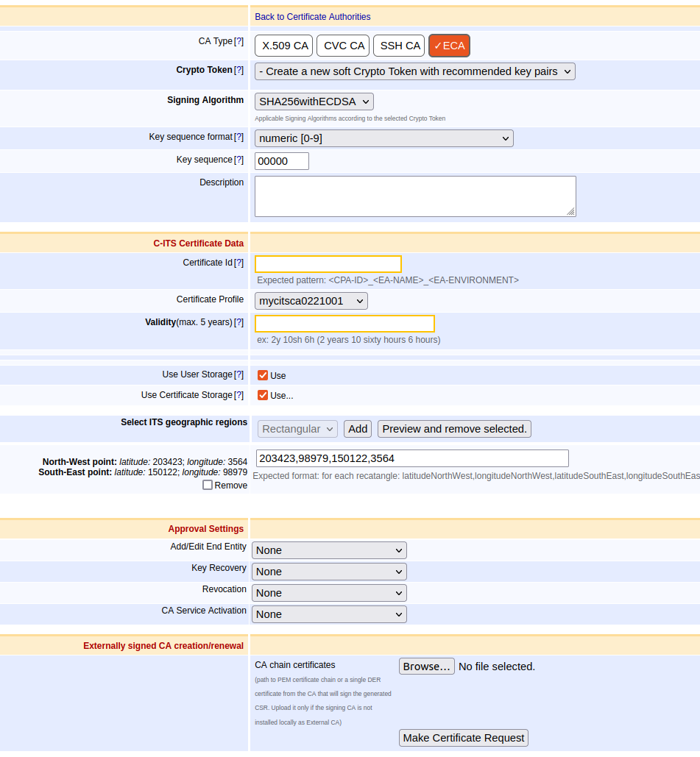Viewport: 700px width, 757px height.
Task: Open help for Crypto Token field
Action: 240,70
